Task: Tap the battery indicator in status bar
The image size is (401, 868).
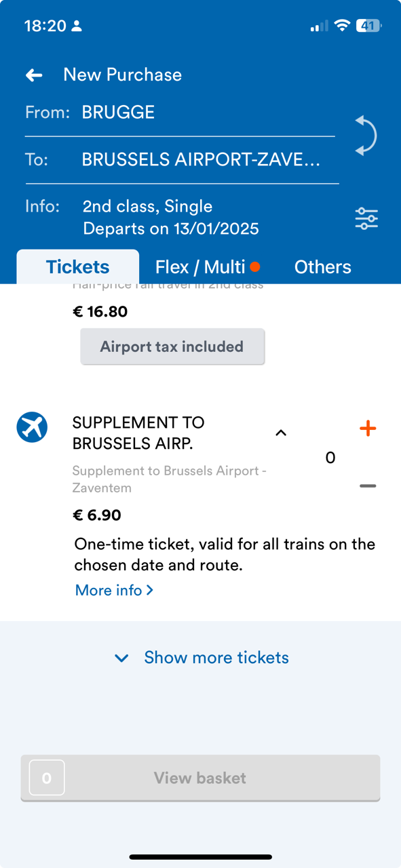Action: click(370, 26)
